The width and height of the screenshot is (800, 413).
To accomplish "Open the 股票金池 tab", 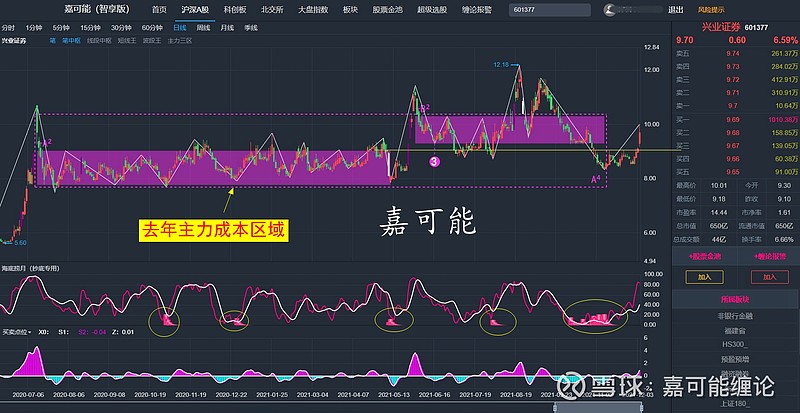I will (x=387, y=10).
